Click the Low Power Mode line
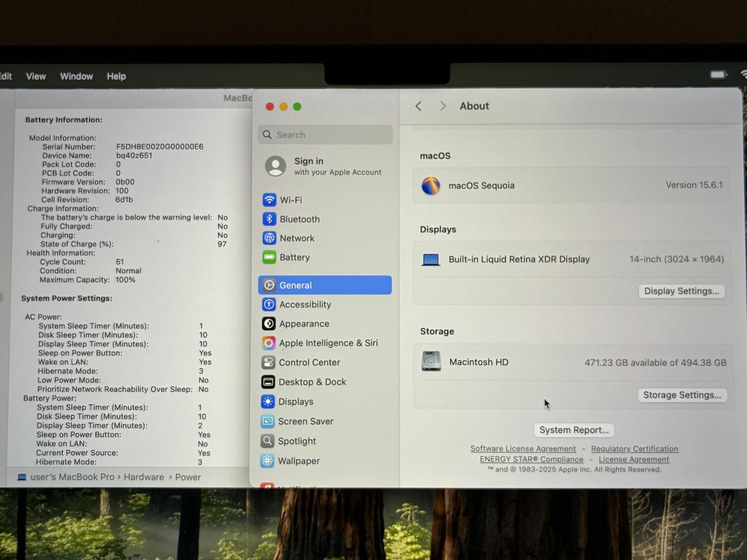747x560 pixels. 123,380
